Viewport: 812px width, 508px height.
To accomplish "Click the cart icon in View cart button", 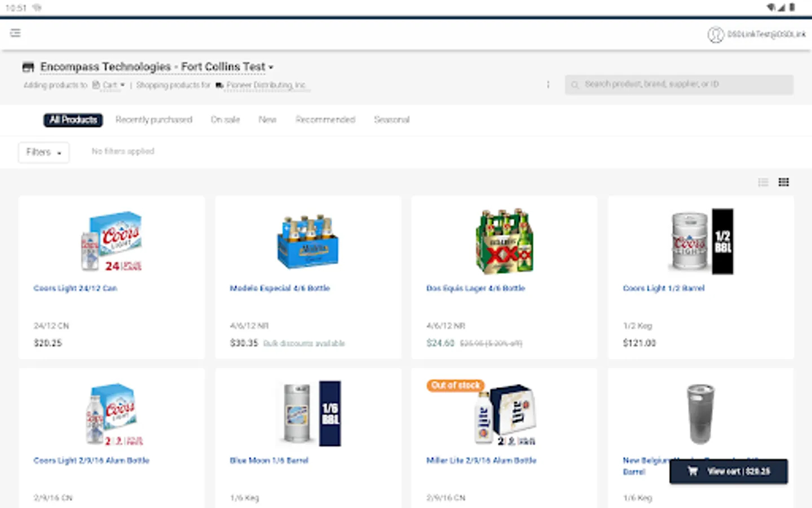I will [692, 471].
